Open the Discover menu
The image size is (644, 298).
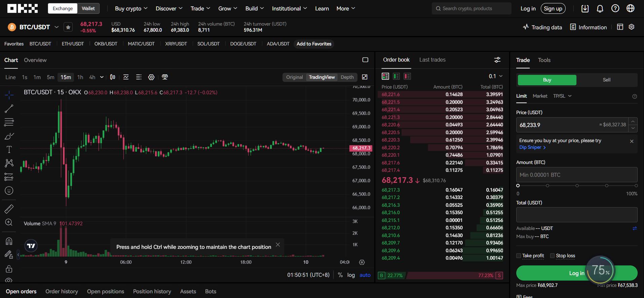(169, 8)
